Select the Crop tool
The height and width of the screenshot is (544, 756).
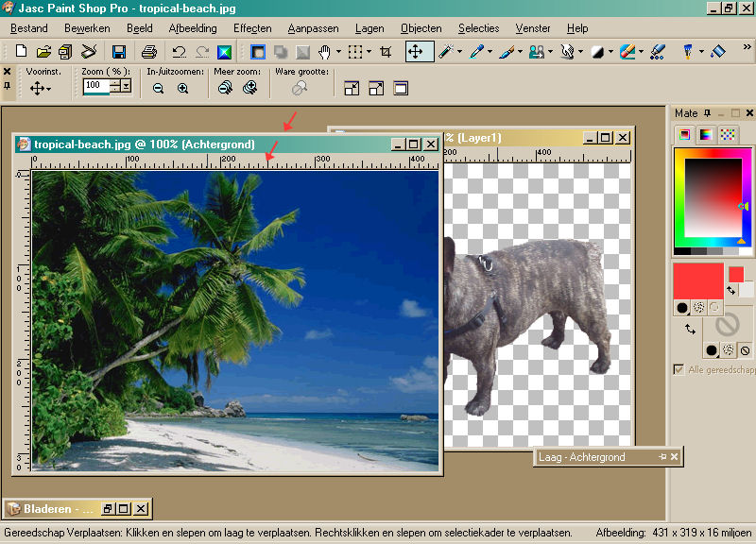pos(386,52)
